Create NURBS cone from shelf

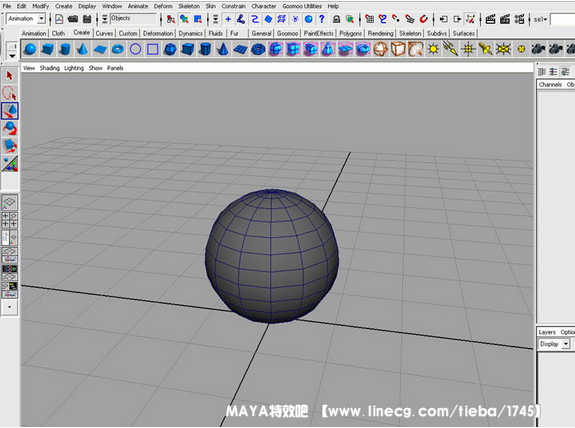point(83,49)
